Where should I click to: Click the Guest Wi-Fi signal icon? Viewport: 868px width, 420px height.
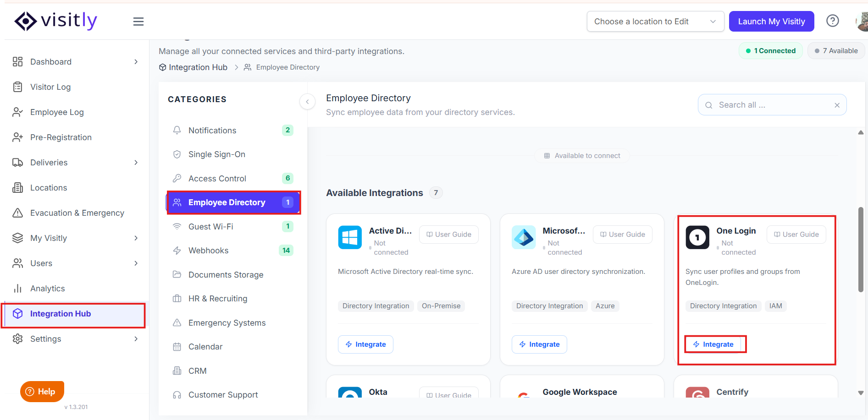177,227
